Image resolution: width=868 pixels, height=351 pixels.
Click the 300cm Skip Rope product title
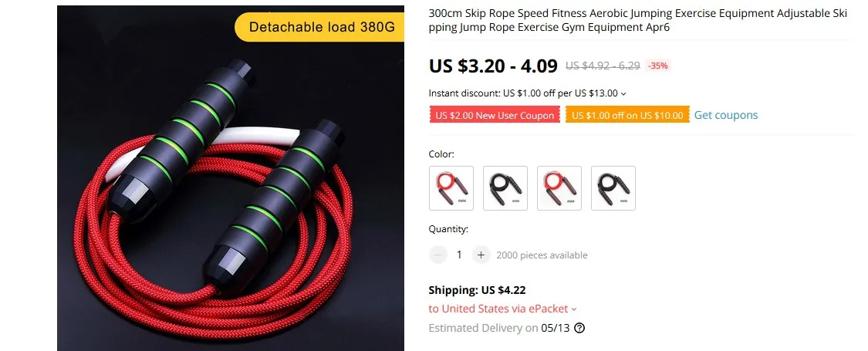[x=638, y=21]
